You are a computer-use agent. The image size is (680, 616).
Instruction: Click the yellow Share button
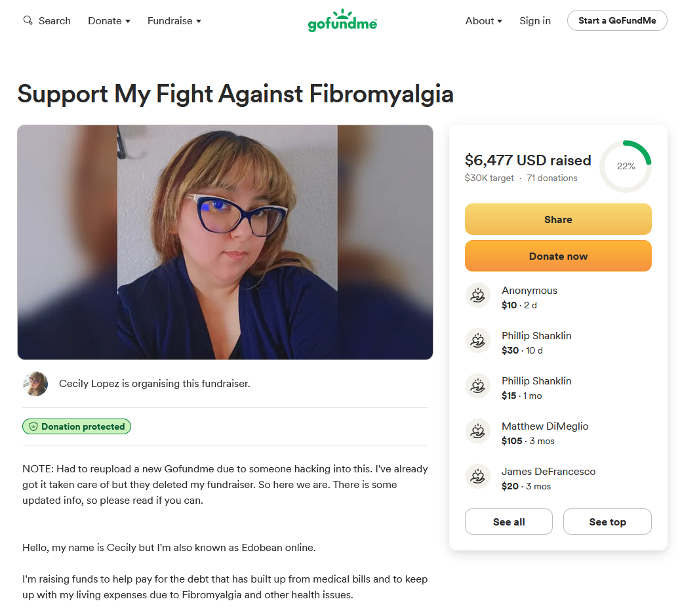558,220
